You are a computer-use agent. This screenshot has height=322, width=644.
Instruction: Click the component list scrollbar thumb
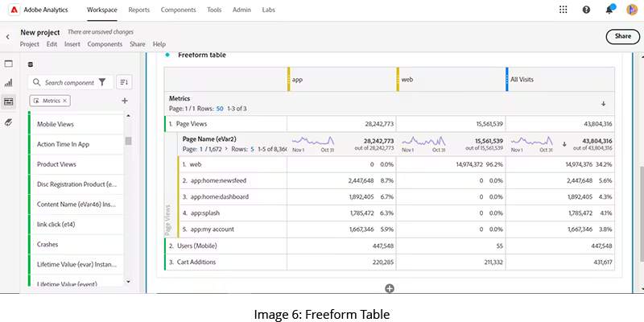[129, 141]
